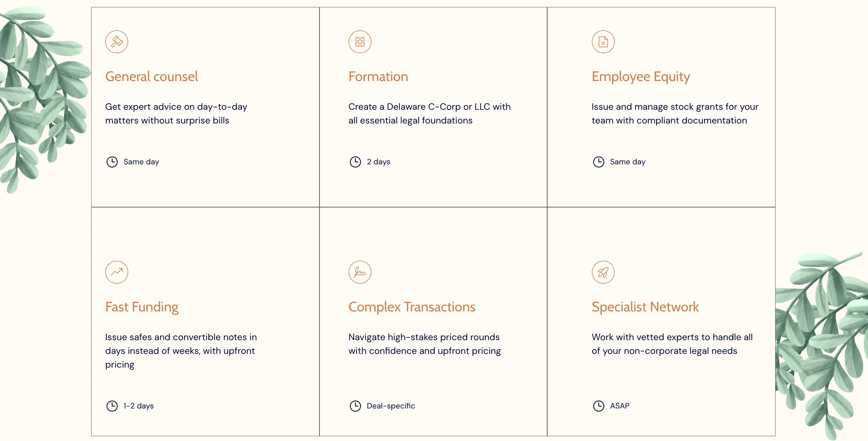Viewport: 868px width, 441px height.
Task: Click the grid icon above Formation
Action: [x=360, y=42]
